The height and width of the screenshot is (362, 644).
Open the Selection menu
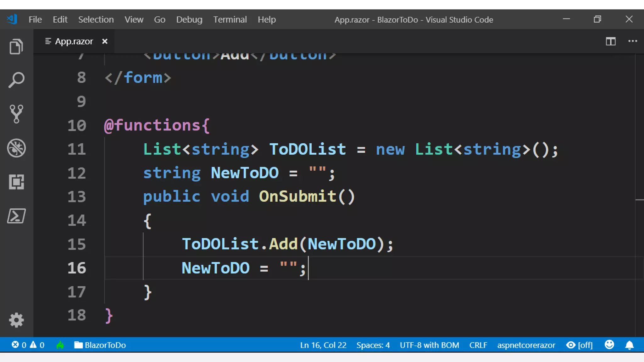click(x=96, y=19)
